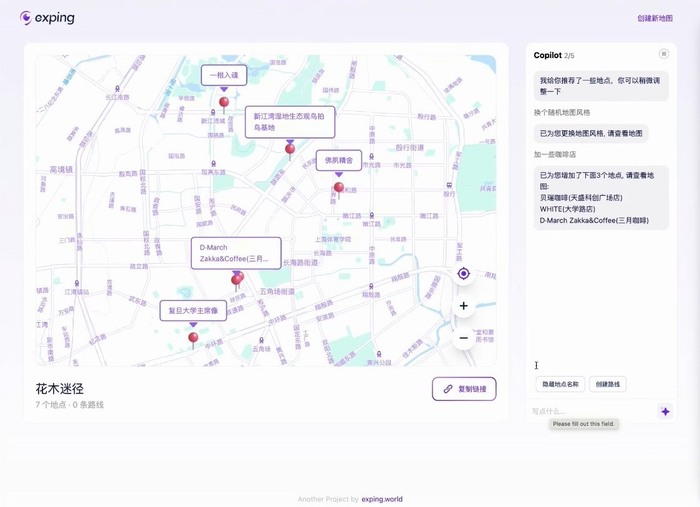
Task: Click the red pin under 一根入魂
Action: pyautogui.click(x=224, y=104)
